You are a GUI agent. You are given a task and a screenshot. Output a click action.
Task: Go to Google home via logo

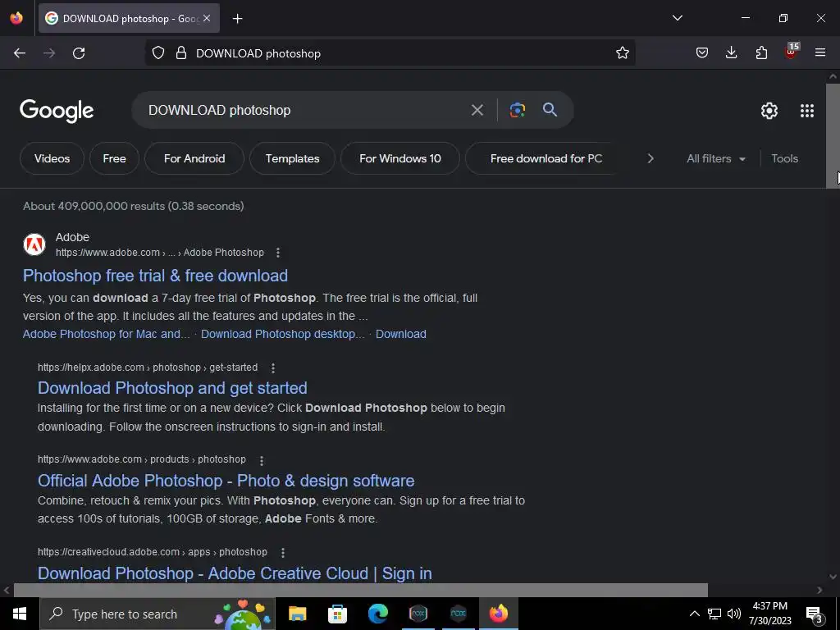[57, 111]
